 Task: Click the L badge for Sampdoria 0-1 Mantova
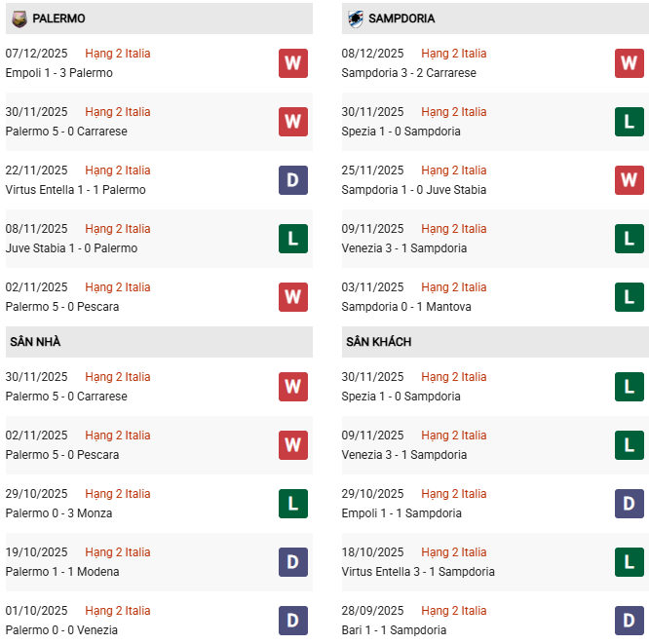tap(630, 297)
